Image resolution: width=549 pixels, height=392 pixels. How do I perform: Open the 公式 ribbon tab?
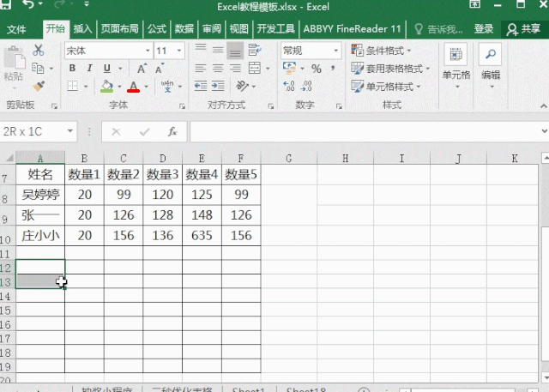(156, 29)
